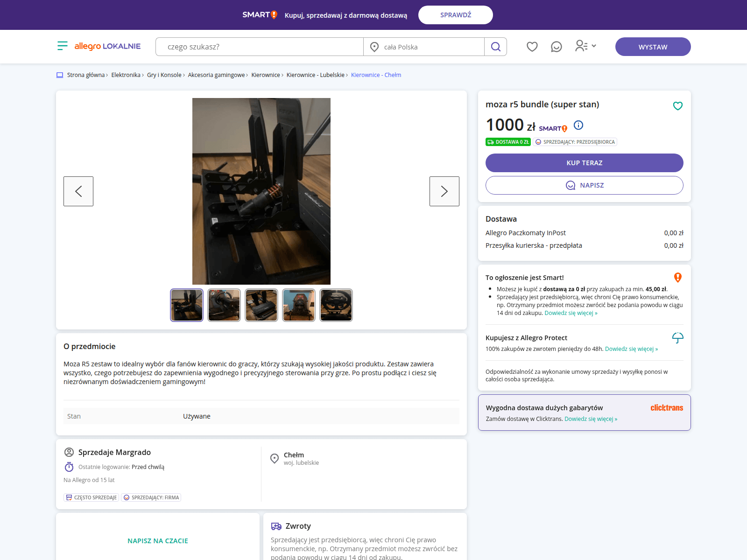Expand the user account dropdown
Screen dimensions: 747x560
pos(585,46)
